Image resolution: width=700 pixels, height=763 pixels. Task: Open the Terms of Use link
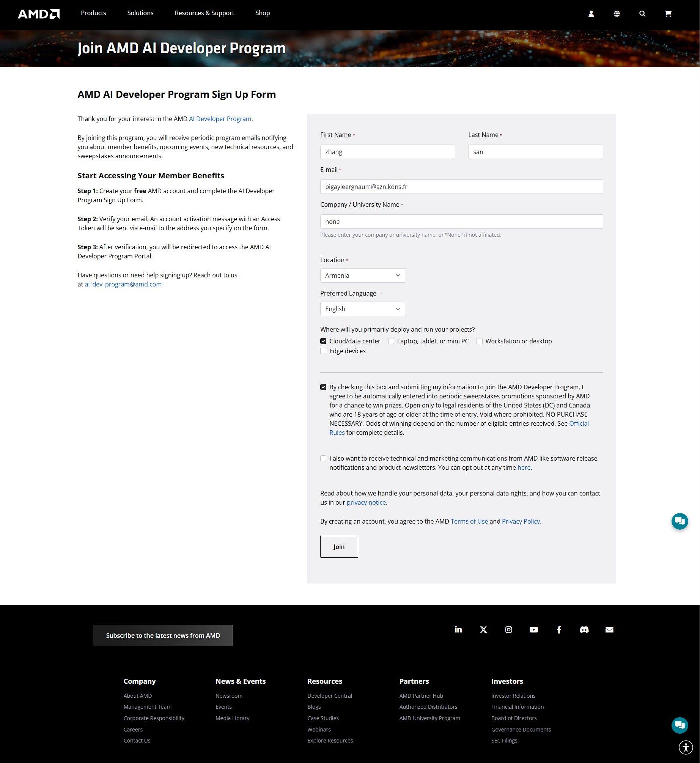click(469, 521)
